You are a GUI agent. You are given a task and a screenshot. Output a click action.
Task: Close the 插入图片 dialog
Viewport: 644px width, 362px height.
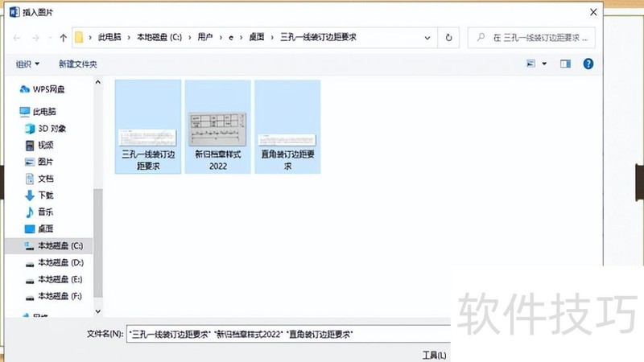click(x=593, y=12)
